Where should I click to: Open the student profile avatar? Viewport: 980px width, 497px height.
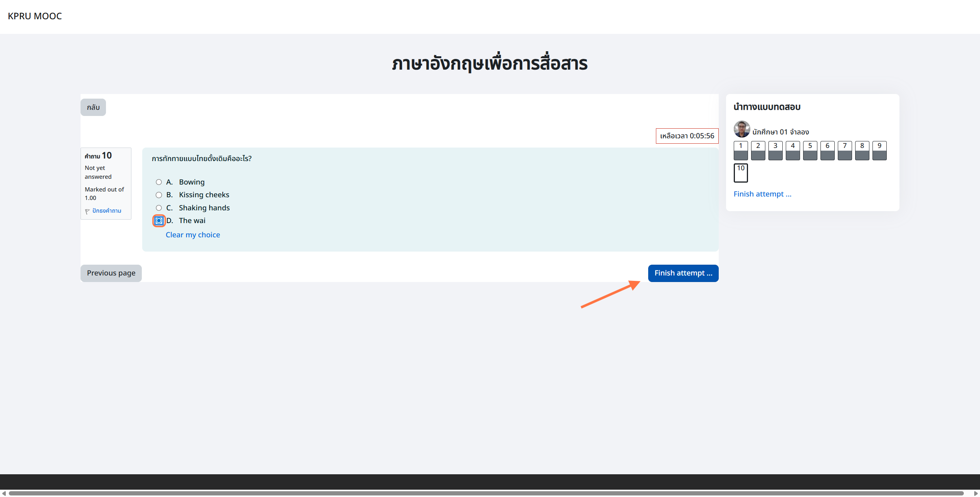[741, 129]
